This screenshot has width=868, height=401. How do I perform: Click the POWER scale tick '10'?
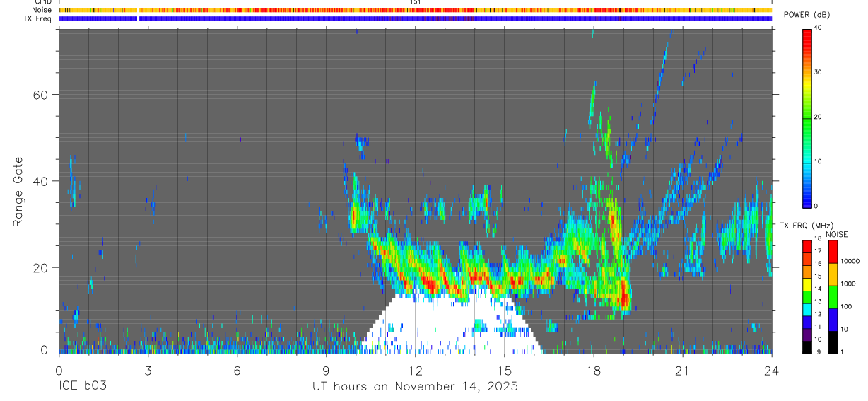[819, 161]
